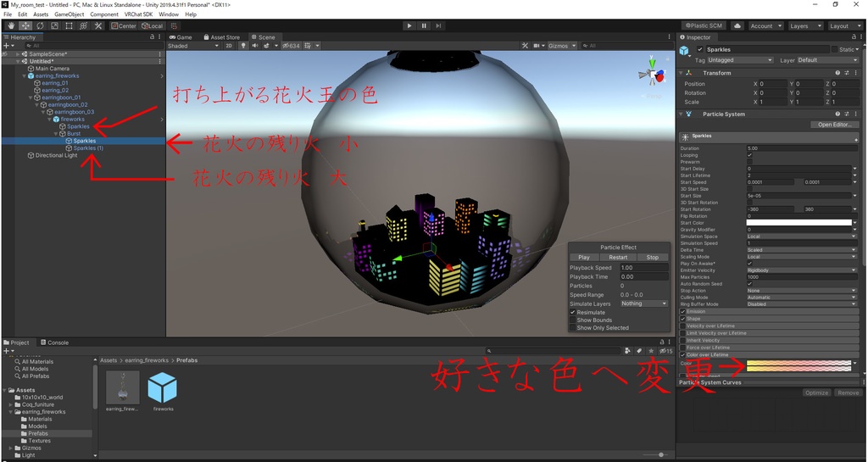Click the Color over Lifetime gradient swatch
The image size is (868, 462).
click(x=798, y=364)
